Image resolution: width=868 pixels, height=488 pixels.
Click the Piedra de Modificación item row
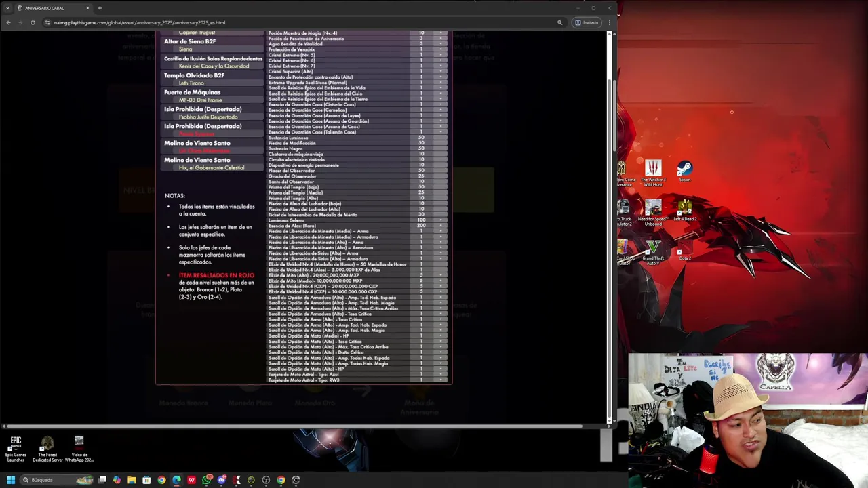point(357,143)
